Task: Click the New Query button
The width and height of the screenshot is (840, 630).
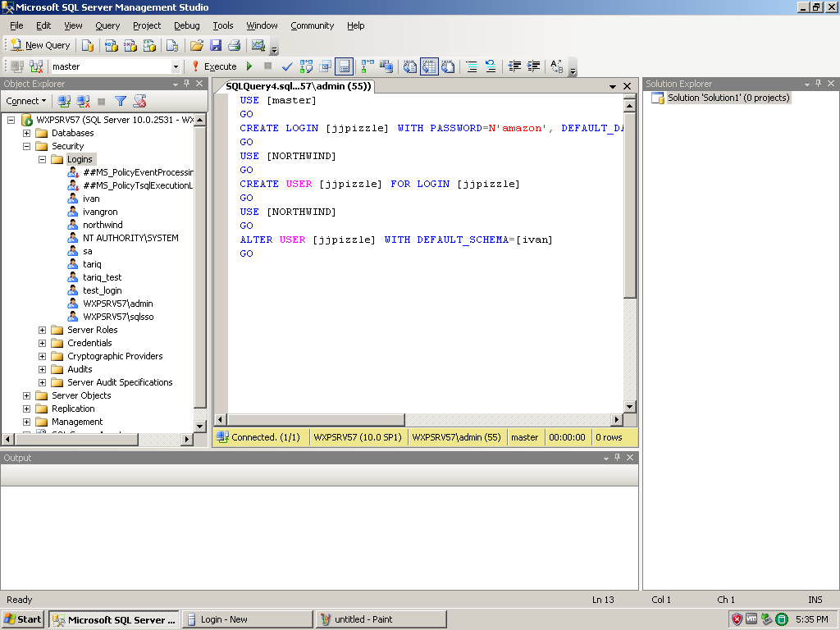Action: (41, 46)
